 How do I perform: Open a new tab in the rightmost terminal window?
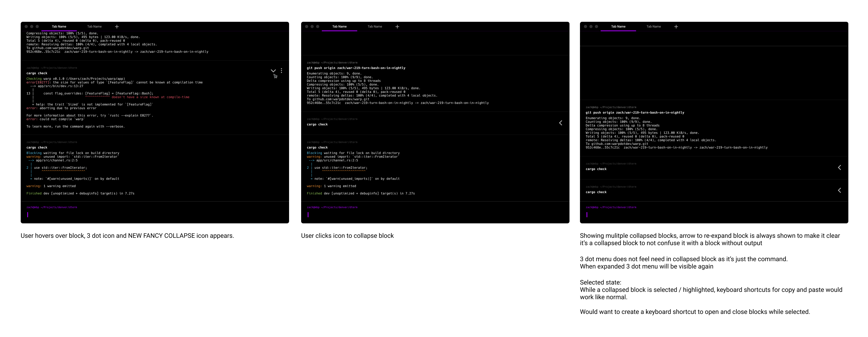[676, 26]
